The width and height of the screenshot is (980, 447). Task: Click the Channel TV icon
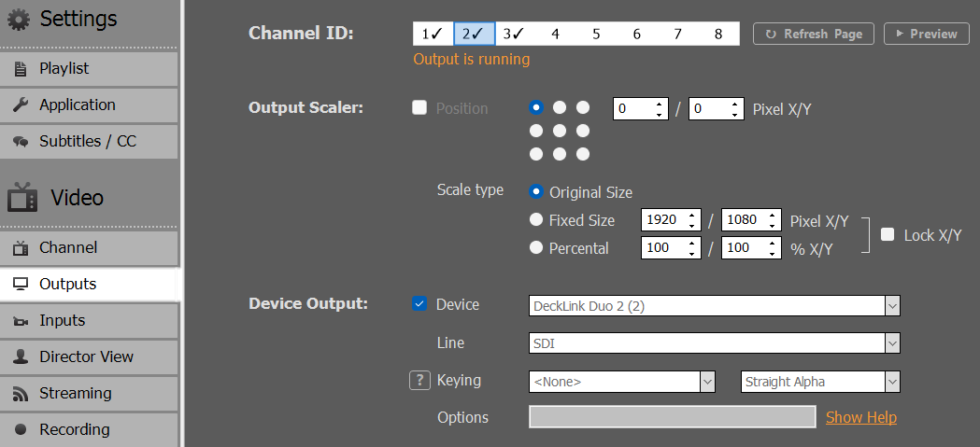click(21, 248)
